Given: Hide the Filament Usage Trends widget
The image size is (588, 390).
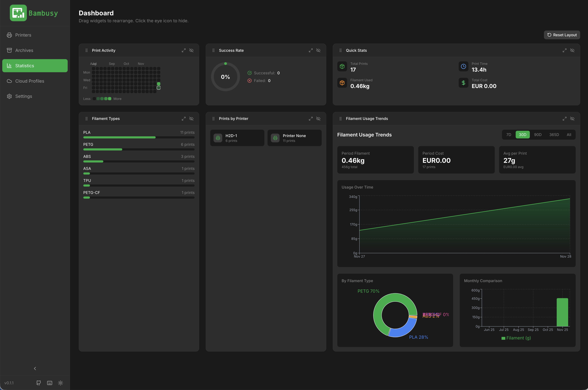Looking at the screenshot, I should coord(572,119).
